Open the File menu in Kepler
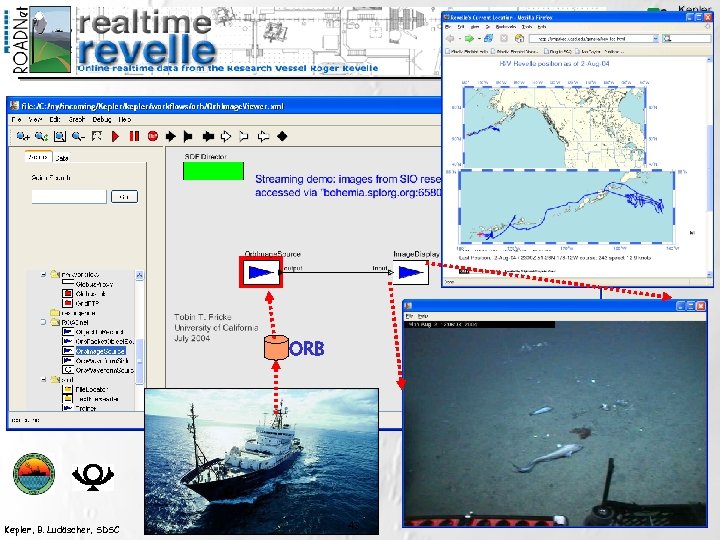The image size is (720, 540). (17, 119)
